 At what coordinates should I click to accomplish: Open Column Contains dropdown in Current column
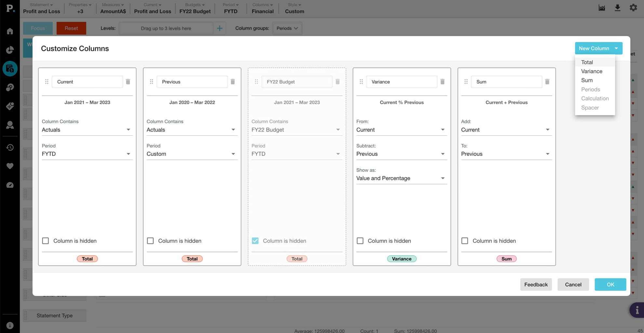click(87, 130)
